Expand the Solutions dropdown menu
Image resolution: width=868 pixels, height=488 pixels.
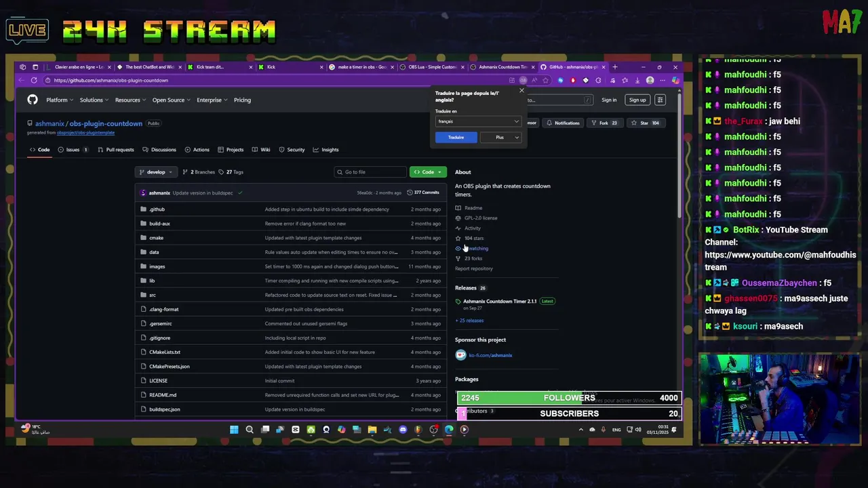tap(94, 100)
